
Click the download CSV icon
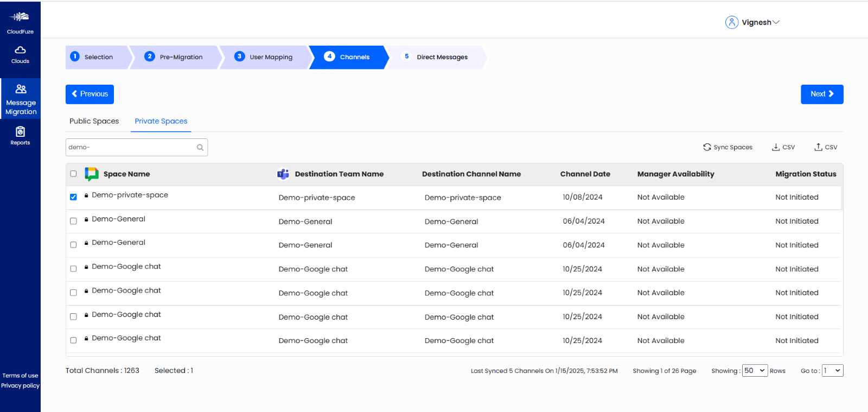(776, 147)
